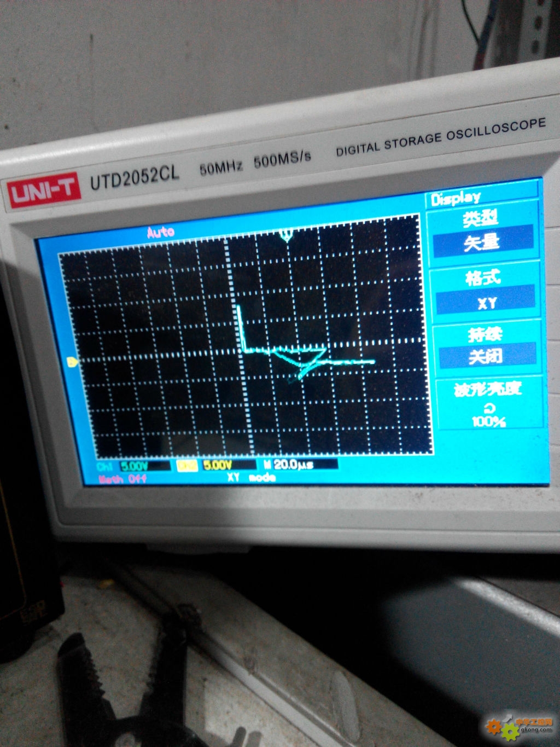The image size is (560, 747).
Task: Select the trigger position marker atop the grid
Action: click(x=286, y=236)
